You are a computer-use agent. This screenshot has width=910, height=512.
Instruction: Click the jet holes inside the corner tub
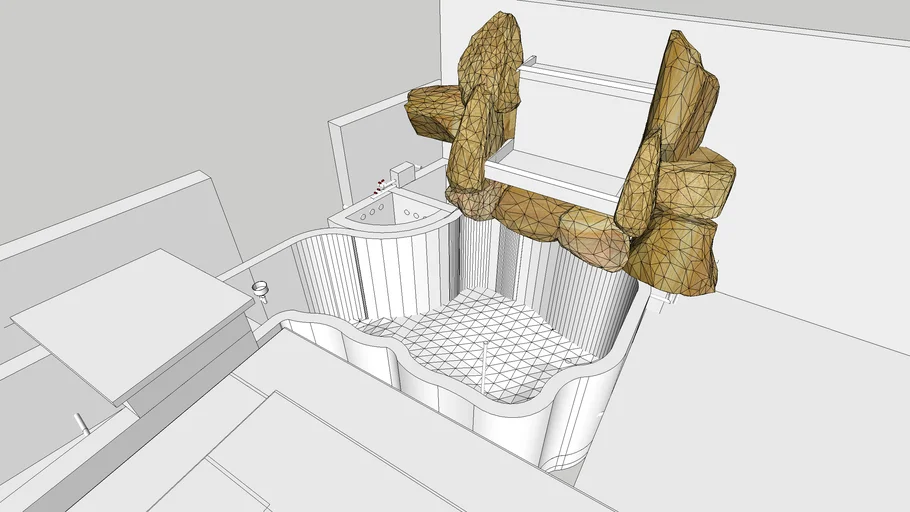tap(371, 213)
